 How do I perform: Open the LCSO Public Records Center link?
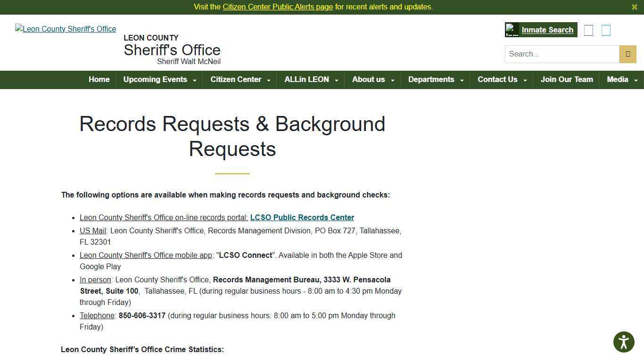click(302, 217)
